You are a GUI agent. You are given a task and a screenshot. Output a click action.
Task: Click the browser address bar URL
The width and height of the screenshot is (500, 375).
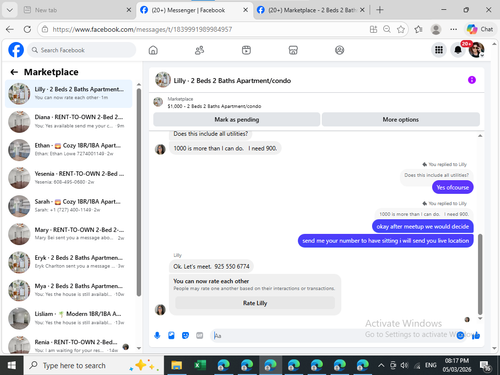(142, 29)
